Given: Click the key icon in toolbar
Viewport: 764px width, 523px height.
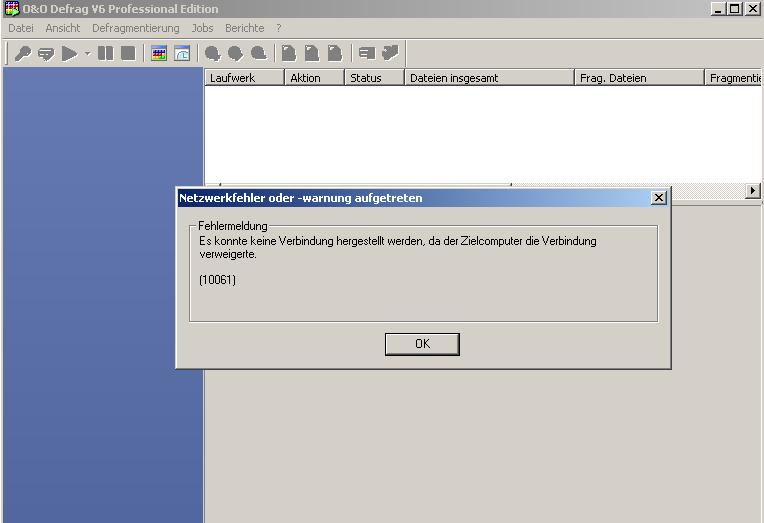Looking at the screenshot, I should pos(22,53).
